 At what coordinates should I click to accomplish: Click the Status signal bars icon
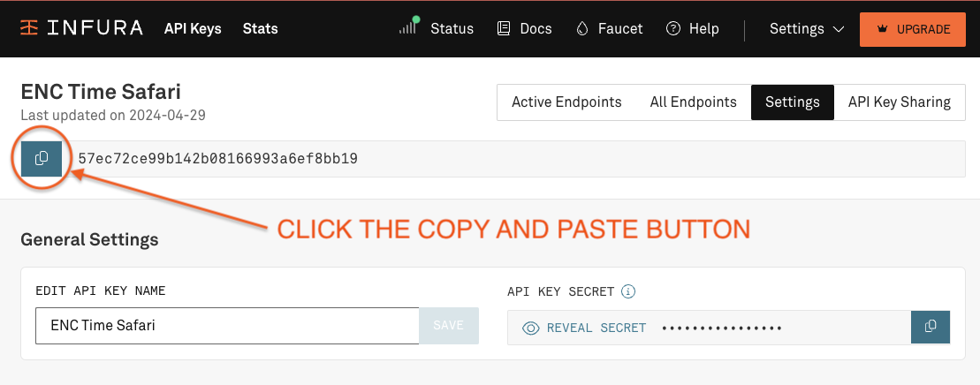[408, 28]
